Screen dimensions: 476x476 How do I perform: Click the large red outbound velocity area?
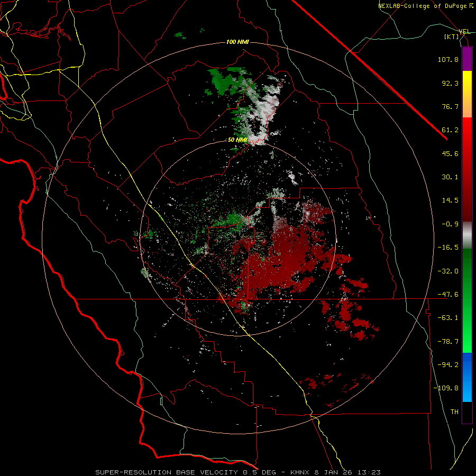pos(282,258)
